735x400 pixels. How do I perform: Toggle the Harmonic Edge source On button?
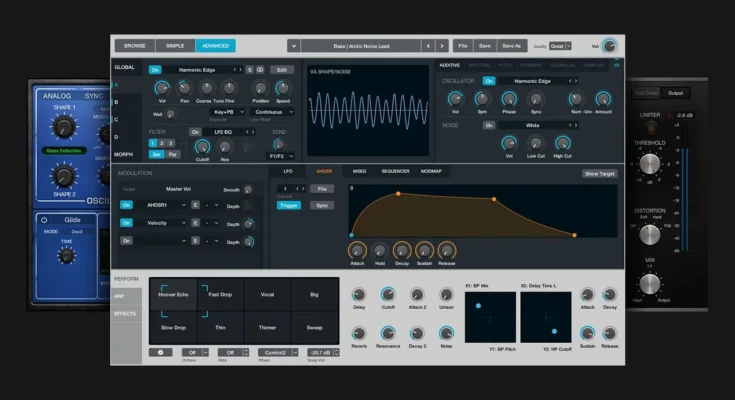coord(155,69)
